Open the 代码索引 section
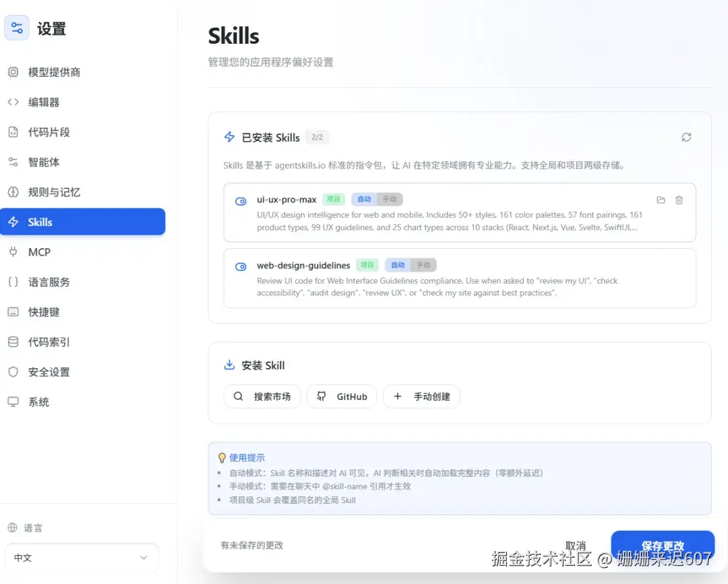Screen dimensions: 728x584 point(43,342)
